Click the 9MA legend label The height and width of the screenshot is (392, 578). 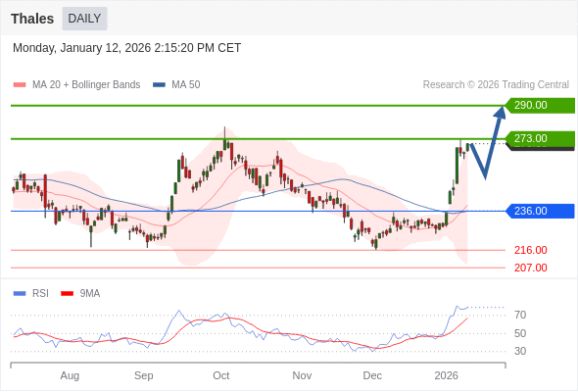(90, 294)
